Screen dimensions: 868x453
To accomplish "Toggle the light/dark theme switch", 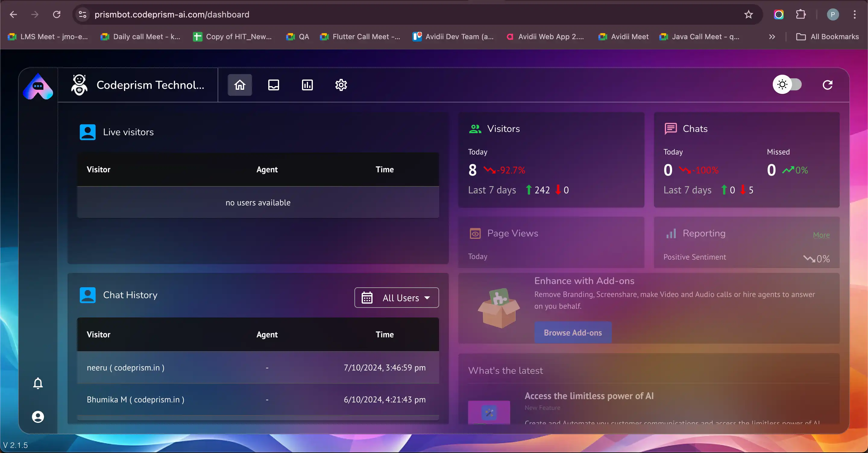I will [787, 85].
